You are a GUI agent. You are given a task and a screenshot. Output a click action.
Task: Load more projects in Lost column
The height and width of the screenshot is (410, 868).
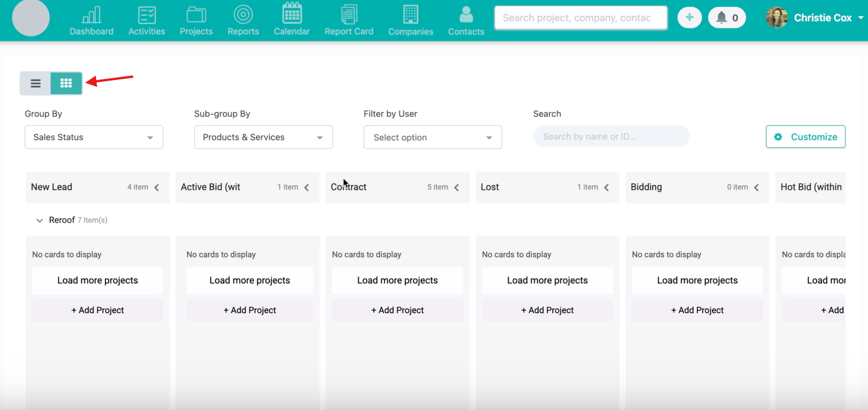pyautogui.click(x=547, y=280)
